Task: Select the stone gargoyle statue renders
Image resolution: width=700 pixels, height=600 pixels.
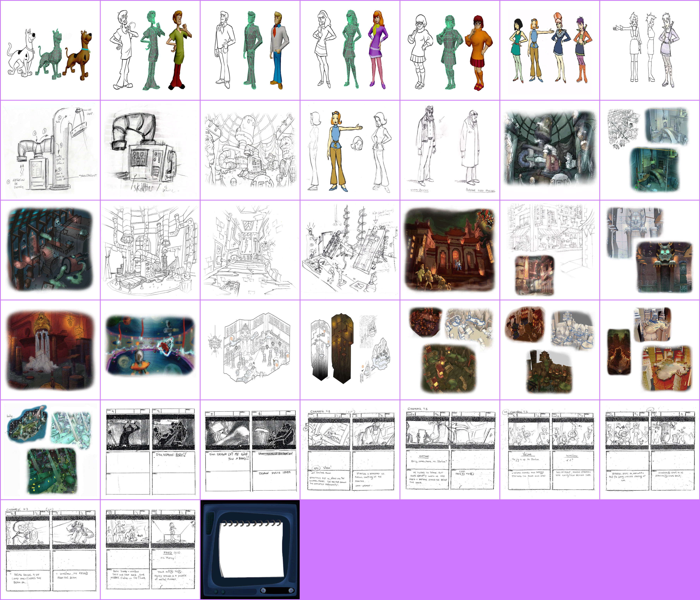Action: [x=650, y=250]
